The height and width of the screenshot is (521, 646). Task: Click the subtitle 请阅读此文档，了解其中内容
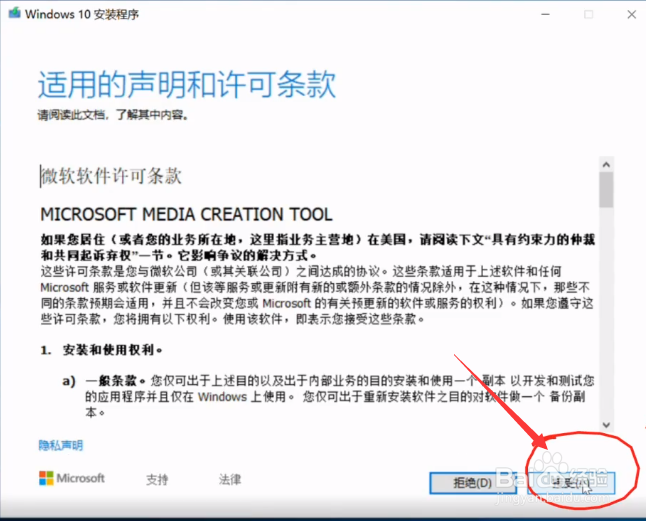(x=113, y=114)
